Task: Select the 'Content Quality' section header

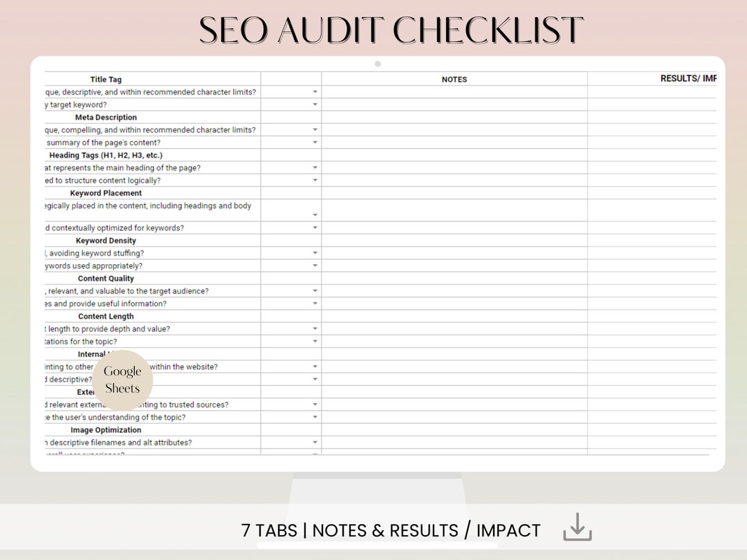Action: tap(106, 278)
